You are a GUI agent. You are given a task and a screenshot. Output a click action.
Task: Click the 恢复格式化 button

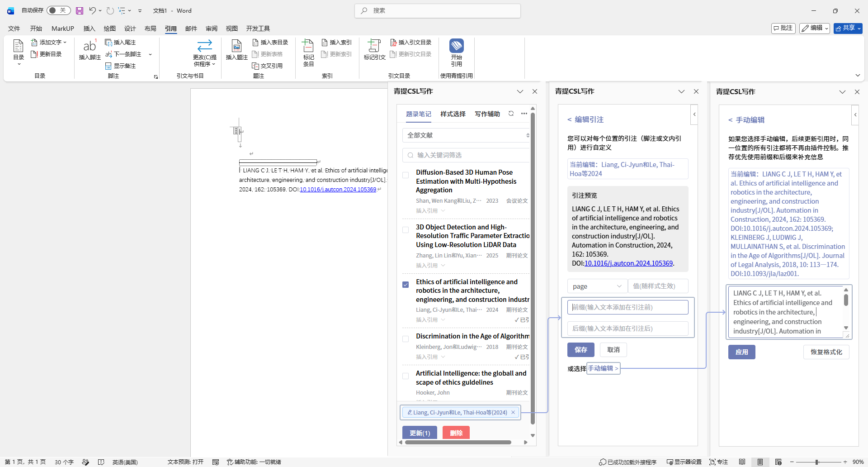click(826, 352)
